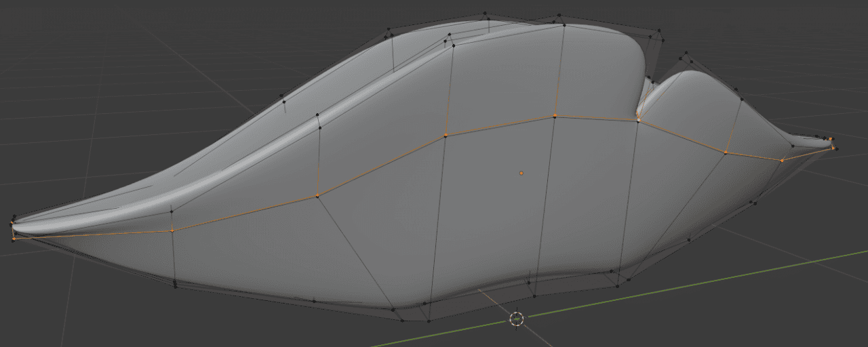Select the orange vertex at the notch base

coord(638,120)
